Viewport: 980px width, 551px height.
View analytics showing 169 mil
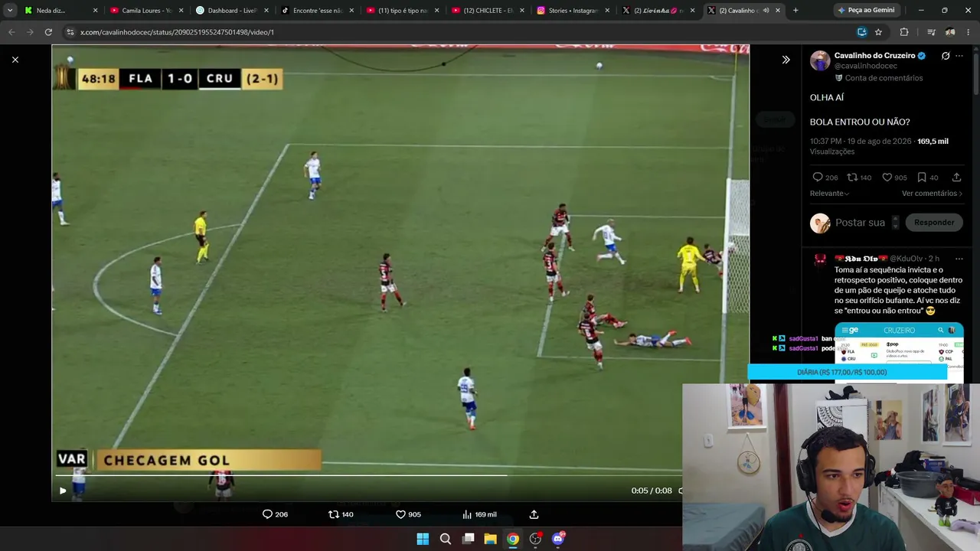coord(479,514)
